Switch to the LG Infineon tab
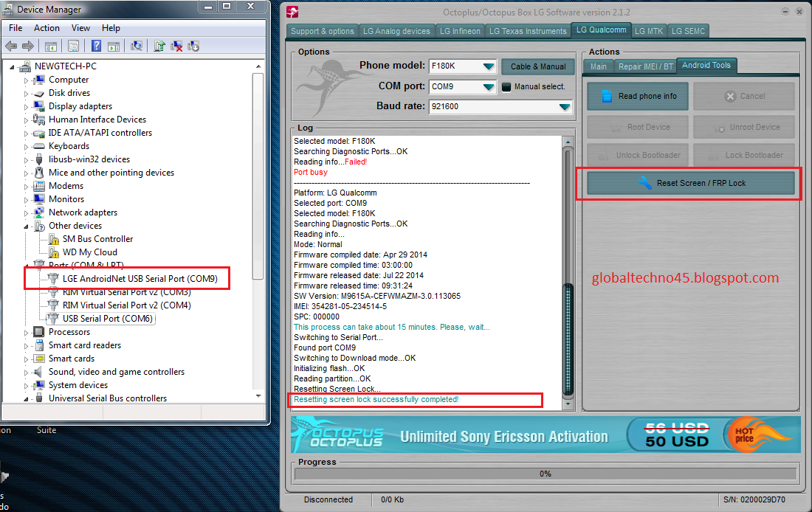This screenshot has height=512, width=812. (460, 31)
